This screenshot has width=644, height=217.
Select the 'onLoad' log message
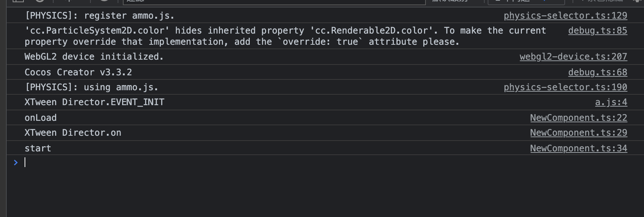[x=41, y=118]
